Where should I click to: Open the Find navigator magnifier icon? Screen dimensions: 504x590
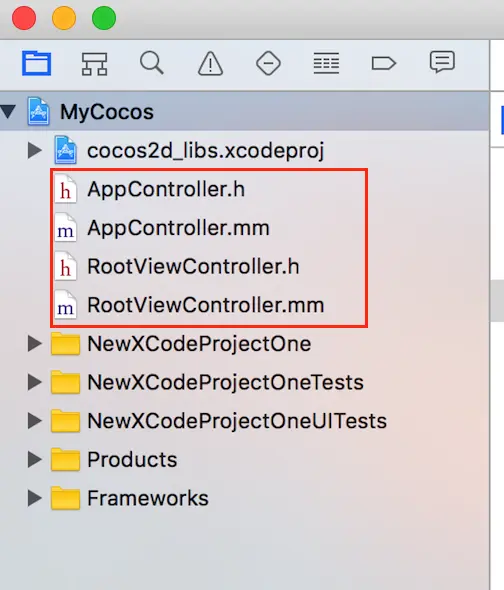[x=152, y=63]
